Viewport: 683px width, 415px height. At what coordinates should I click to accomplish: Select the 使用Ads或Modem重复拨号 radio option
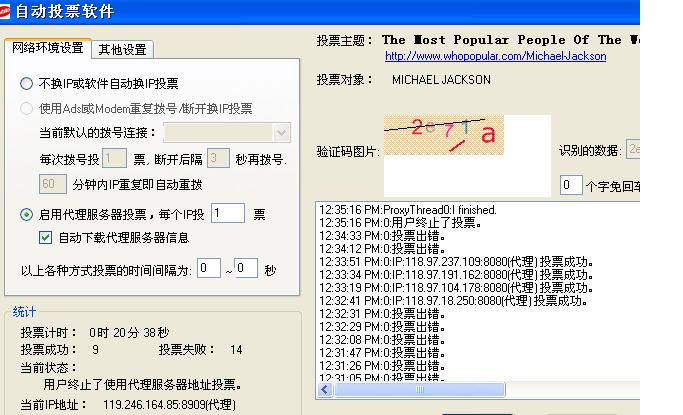(x=27, y=108)
